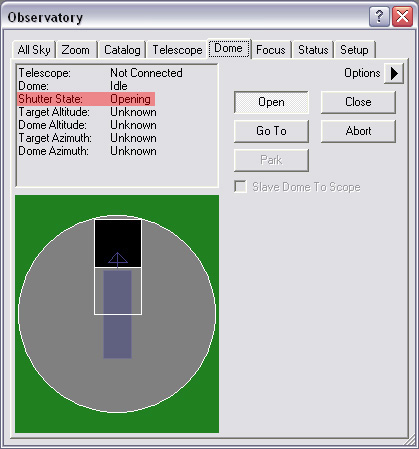Switch to the All Sky tab
Viewport: 419px width, 449px height.
[34, 50]
